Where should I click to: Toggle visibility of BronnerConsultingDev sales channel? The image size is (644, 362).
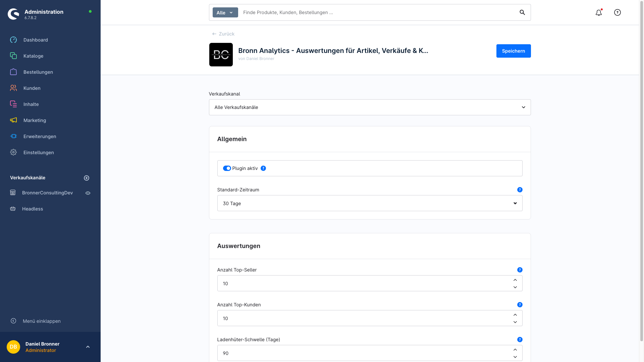[88, 193]
